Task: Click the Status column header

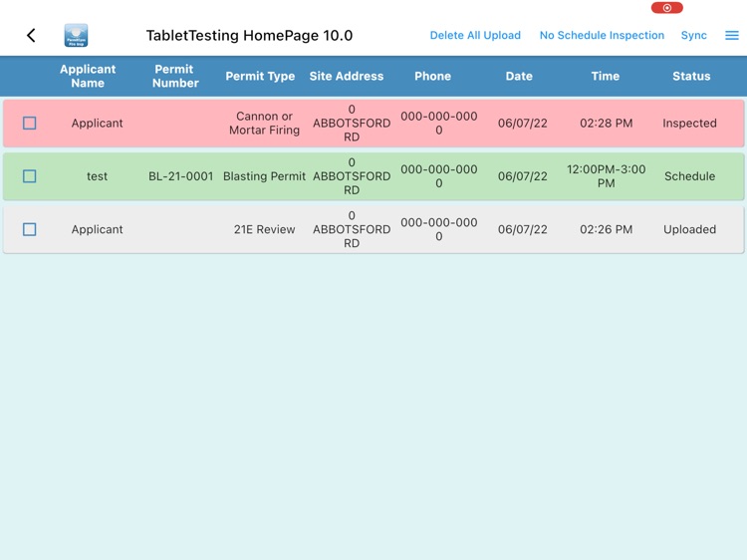Action: click(691, 77)
